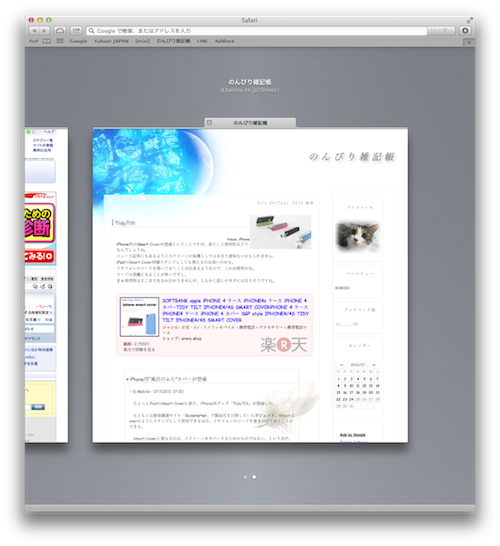The height and width of the screenshot is (546, 500).
Task: Click the SOFTBANK iPhone case product link
Action: (x=235, y=310)
